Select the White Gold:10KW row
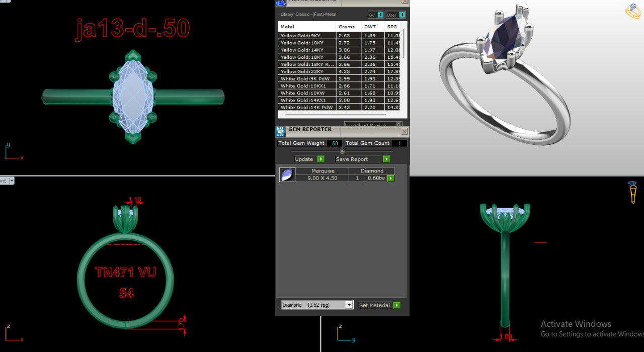Screen dimensions: 644x352 339,93
